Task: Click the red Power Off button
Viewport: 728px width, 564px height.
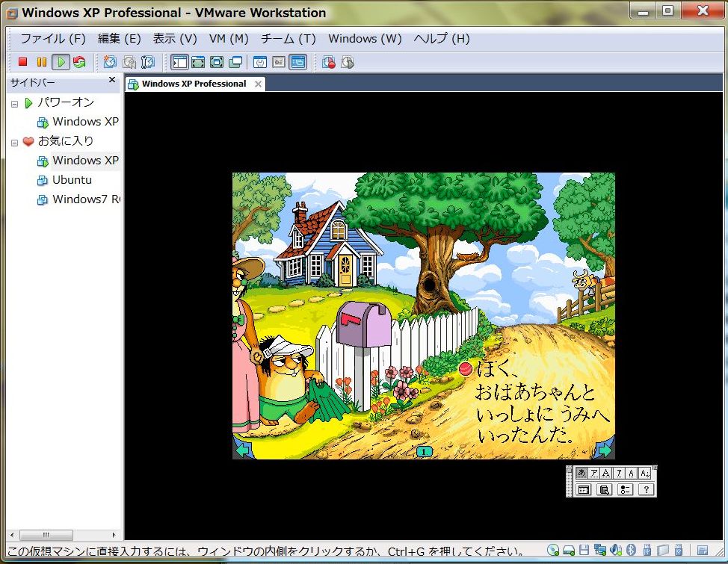Action: (22, 62)
